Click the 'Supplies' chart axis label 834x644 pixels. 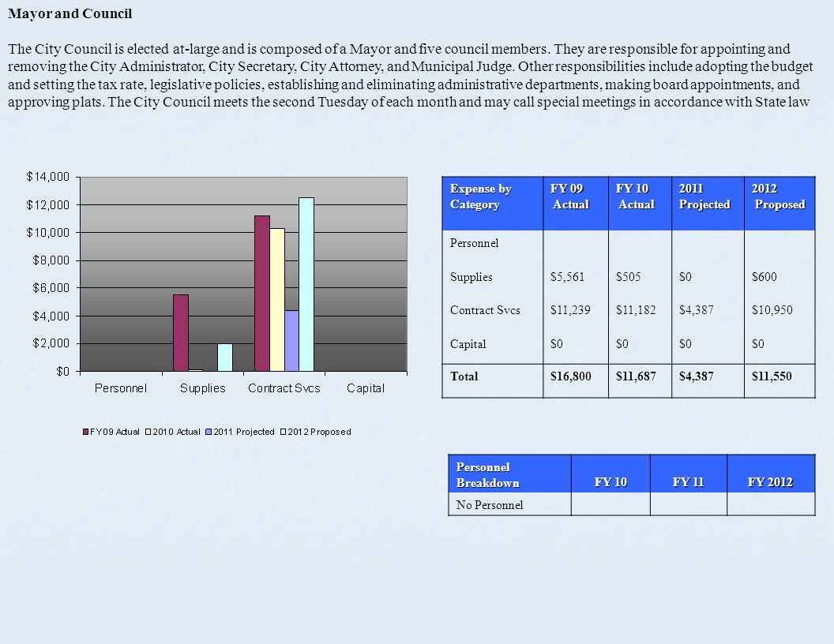tap(203, 388)
